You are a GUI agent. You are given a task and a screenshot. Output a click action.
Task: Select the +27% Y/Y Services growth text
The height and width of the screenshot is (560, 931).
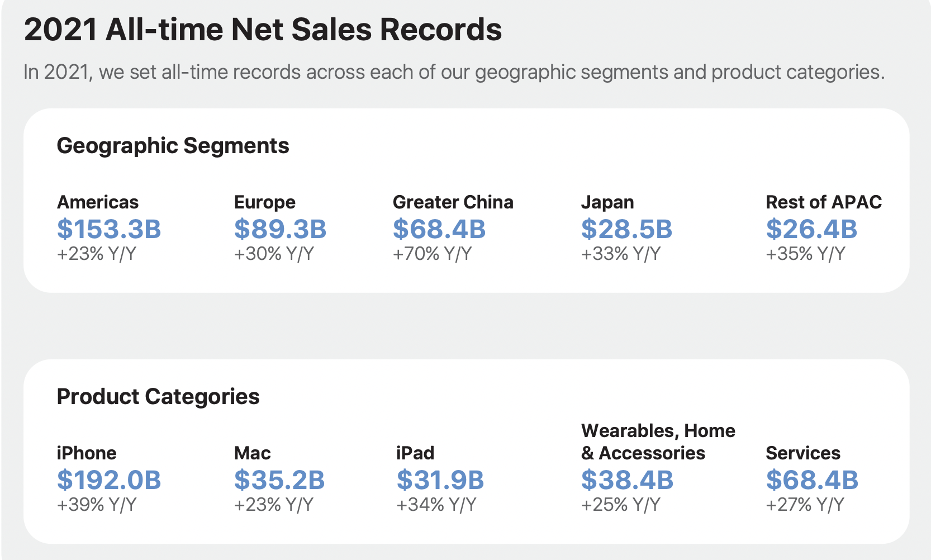pyautogui.click(x=805, y=505)
